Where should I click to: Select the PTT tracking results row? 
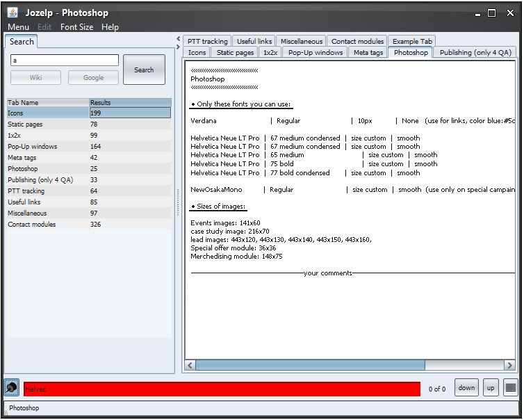click(89, 191)
